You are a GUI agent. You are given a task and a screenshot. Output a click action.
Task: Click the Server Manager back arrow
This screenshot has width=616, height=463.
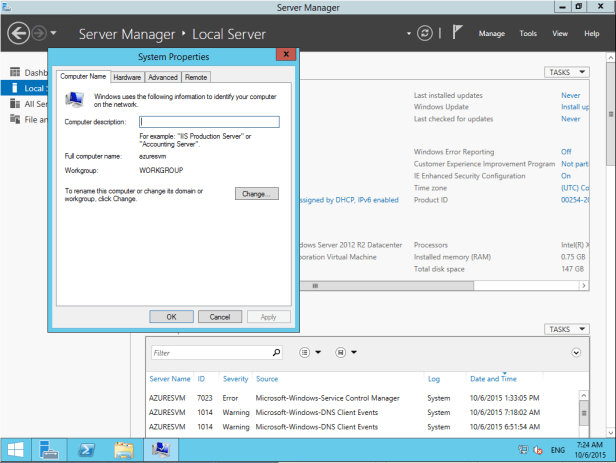(18, 33)
